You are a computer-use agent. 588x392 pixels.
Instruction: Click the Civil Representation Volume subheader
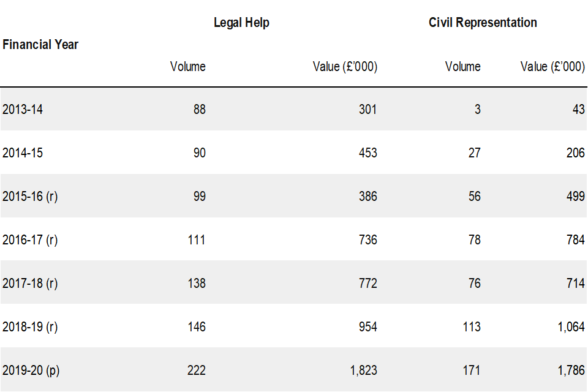tap(463, 66)
